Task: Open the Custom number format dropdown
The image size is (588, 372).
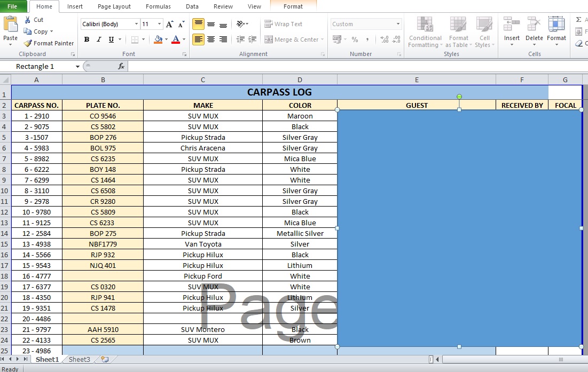Action: [x=398, y=24]
